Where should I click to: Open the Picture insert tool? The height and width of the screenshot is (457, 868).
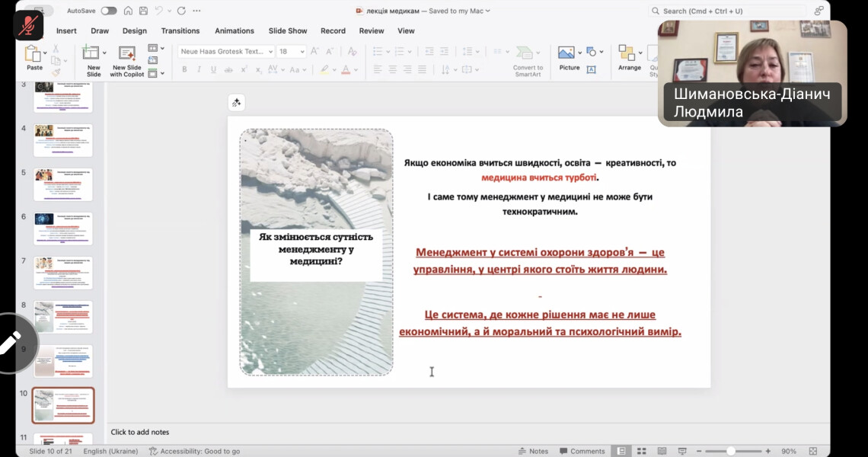click(x=566, y=53)
